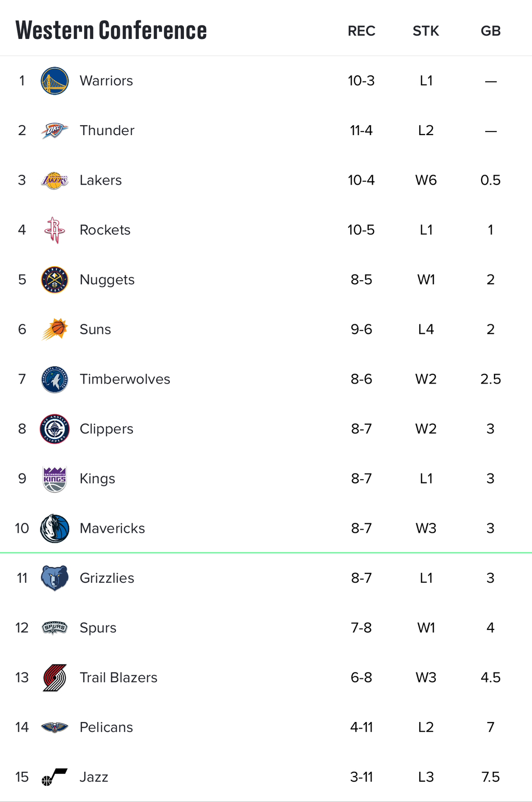This screenshot has height=802, width=532.
Task: Open the Jazz team page link
Action: pos(94,777)
